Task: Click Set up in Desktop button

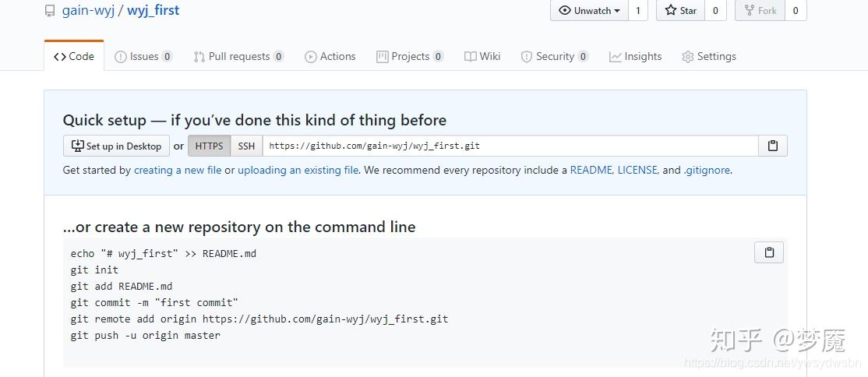Action: click(116, 146)
